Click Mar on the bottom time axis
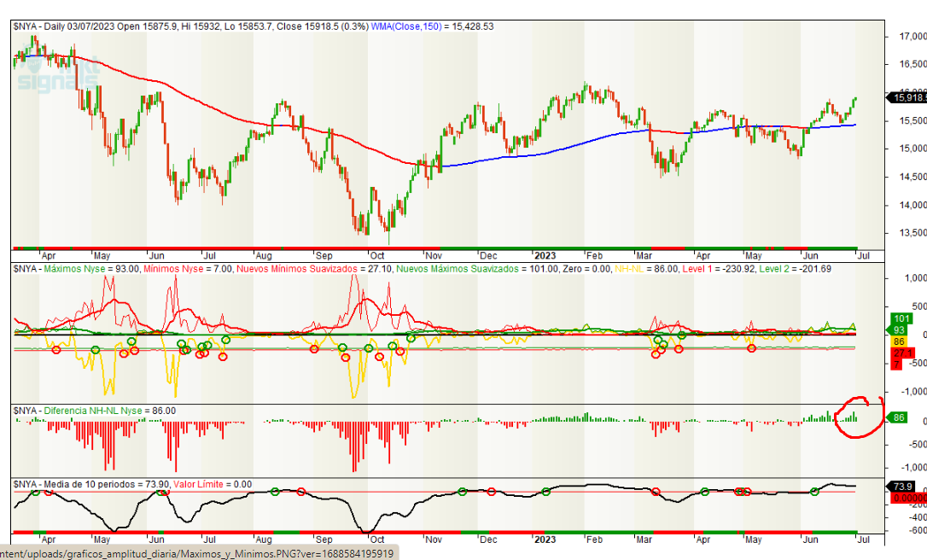 (x=644, y=540)
